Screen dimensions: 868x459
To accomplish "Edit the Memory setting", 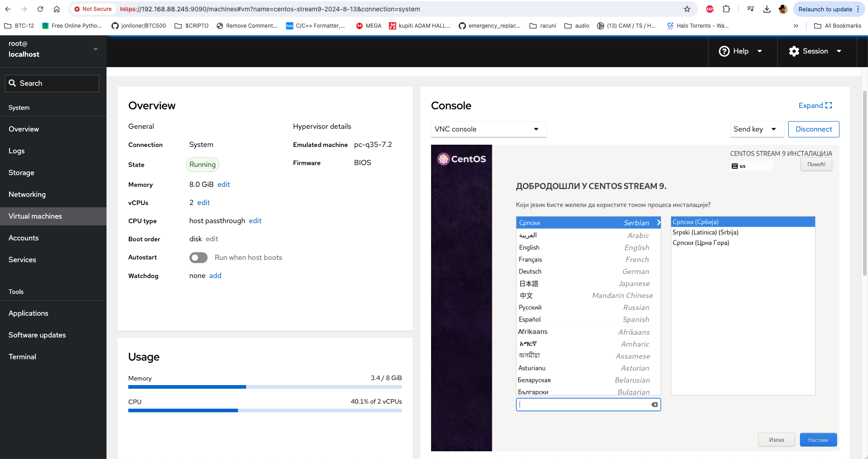I will [x=223, y=185].
